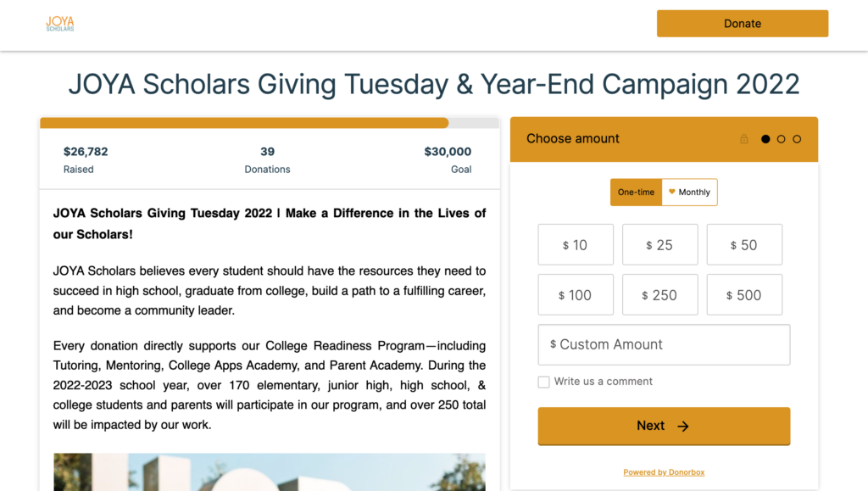Click the third step indicator dot
Screen dimensions: 868x491
(797, 138)
